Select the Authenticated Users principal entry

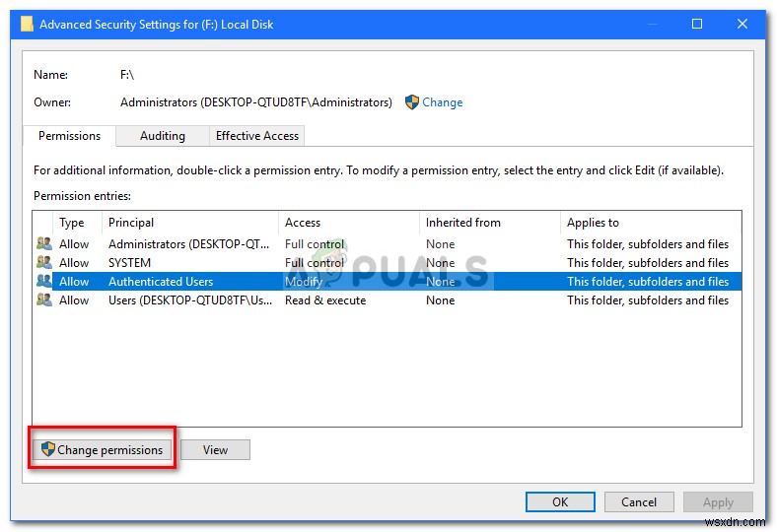pos(161,282)
